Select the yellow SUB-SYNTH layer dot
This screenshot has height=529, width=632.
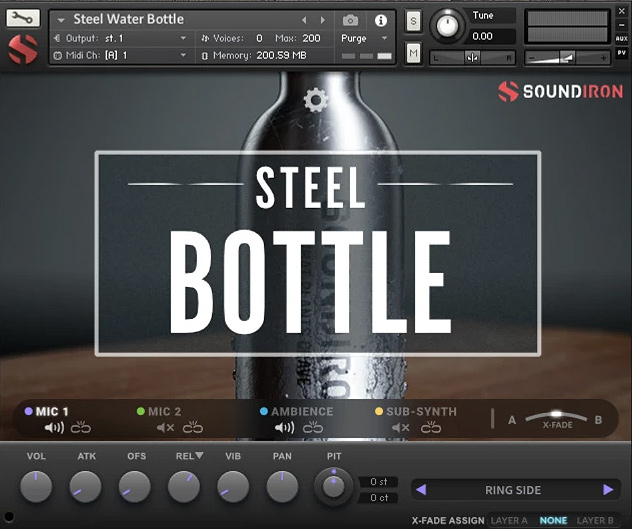(379, 411)
